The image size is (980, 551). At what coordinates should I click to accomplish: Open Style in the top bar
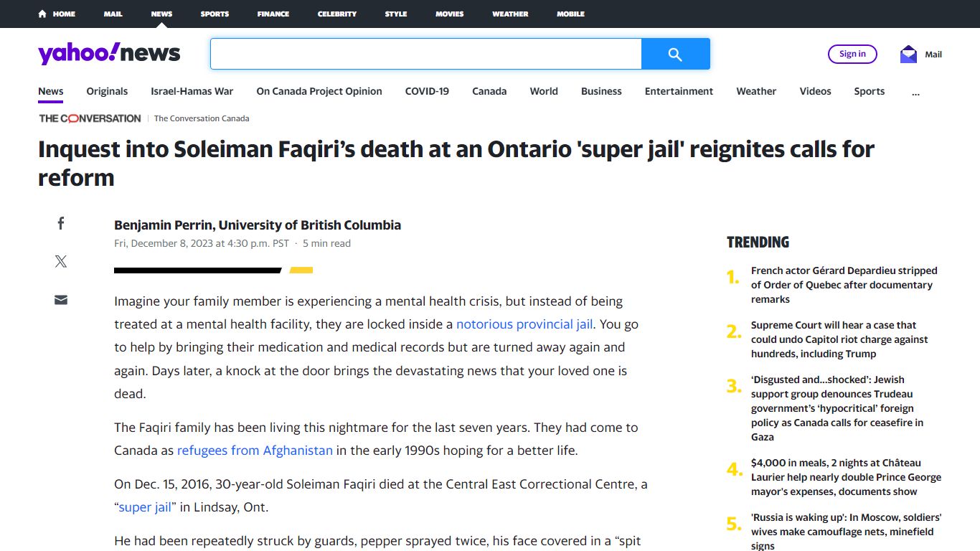(396, 14)
